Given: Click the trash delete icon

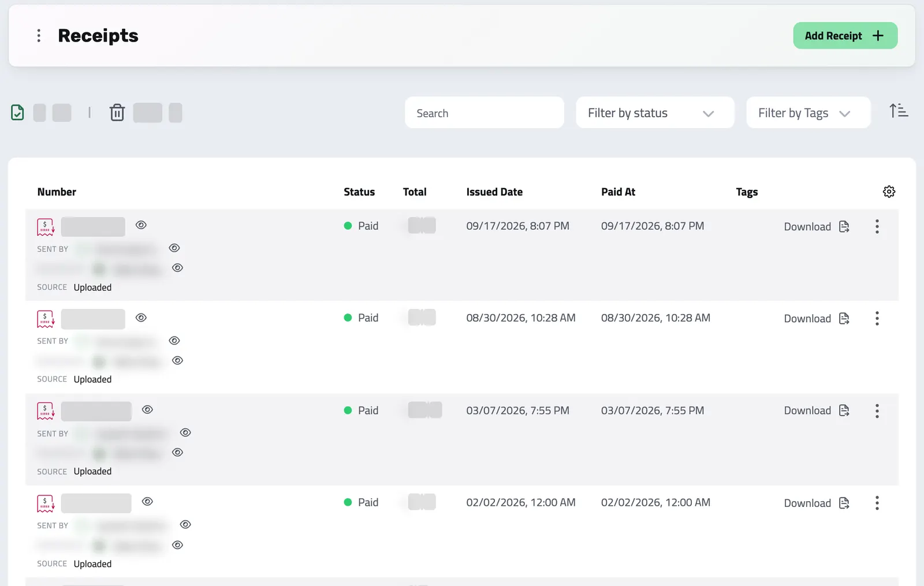Looking at the screenshot, I should coord(117,113).
